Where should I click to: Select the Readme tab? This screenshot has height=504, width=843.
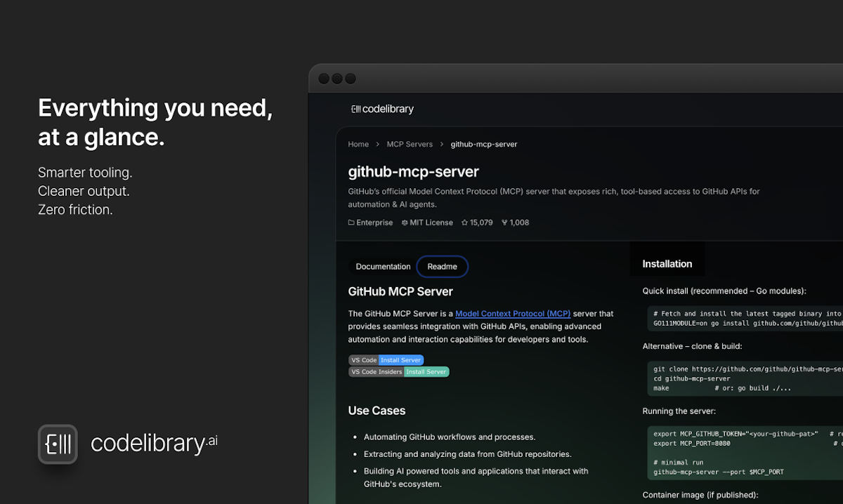[443, 267]
